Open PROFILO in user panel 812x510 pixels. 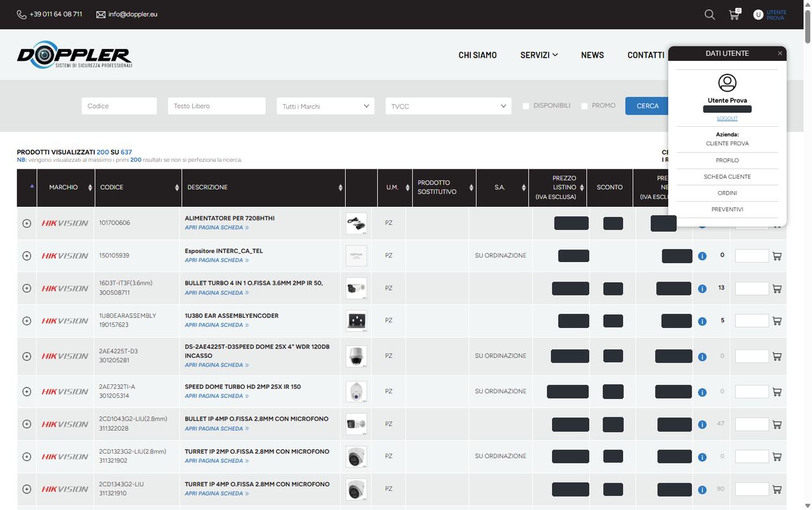coord(727,160)
